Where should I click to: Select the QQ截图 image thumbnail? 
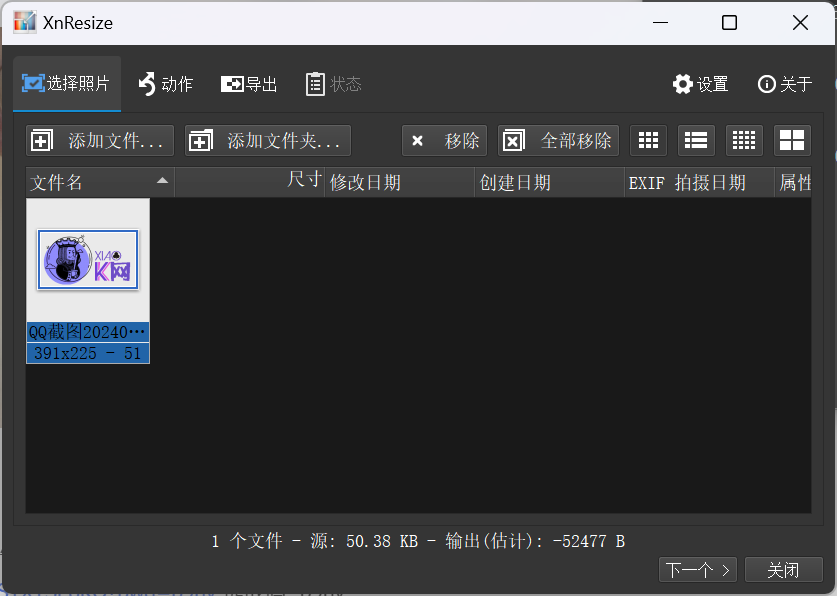click(x=87, y=258)
